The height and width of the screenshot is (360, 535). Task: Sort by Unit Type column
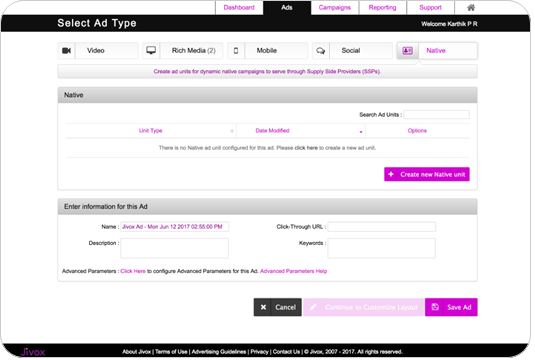[x=150, y=131]
